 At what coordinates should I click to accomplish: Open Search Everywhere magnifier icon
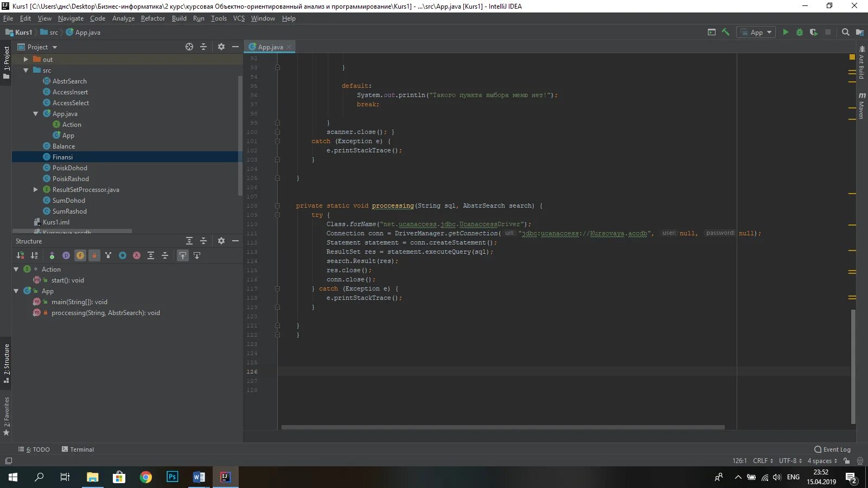[845, 33]
